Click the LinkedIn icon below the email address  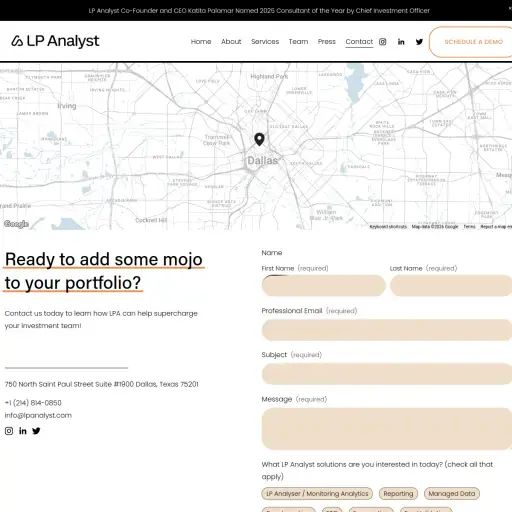tap(23, 431)
